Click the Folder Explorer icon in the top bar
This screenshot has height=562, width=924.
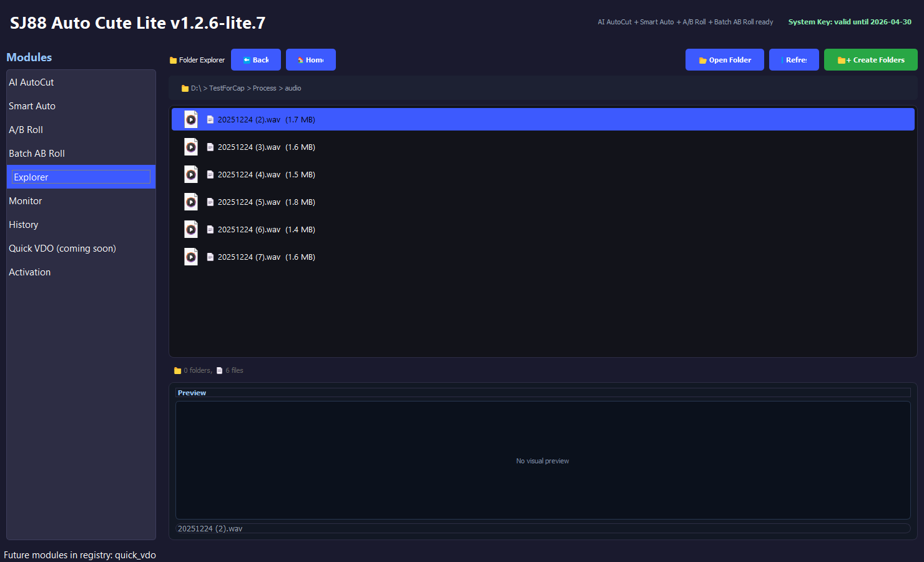[172, 59]
